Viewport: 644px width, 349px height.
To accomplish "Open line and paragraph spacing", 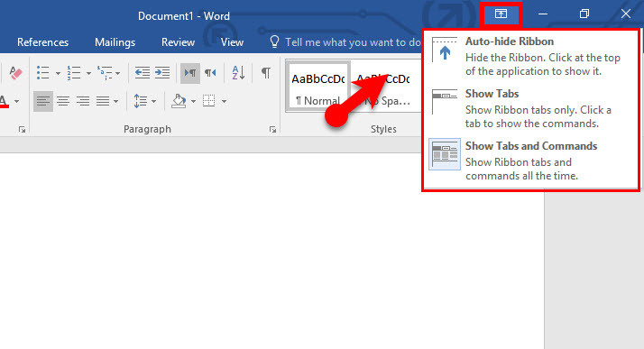I will pyautogui.click(x=141, y=101).
